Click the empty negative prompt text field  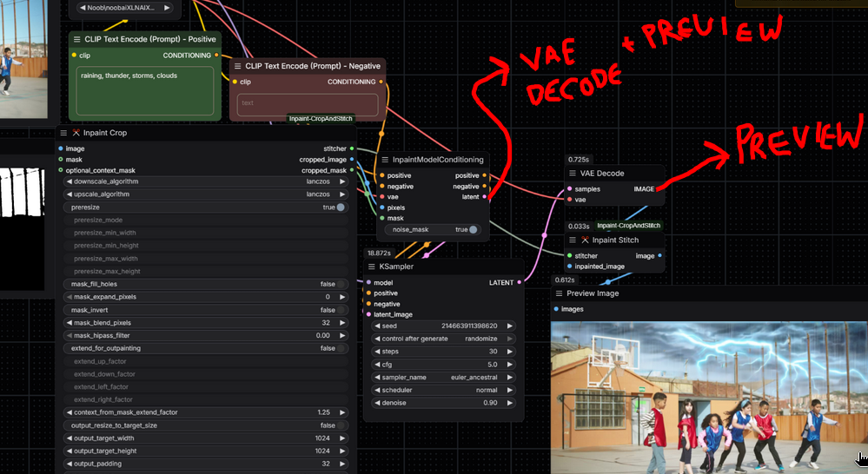pos(308,104)
